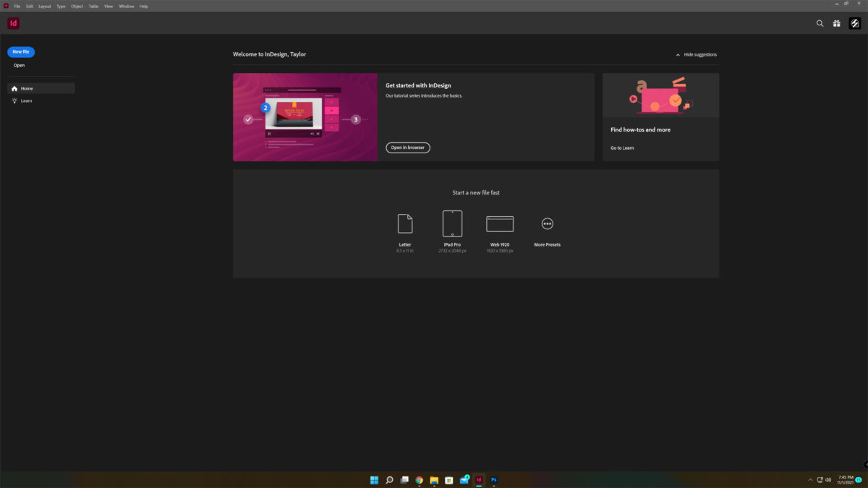Open the user account avatar

coord(854,23)
